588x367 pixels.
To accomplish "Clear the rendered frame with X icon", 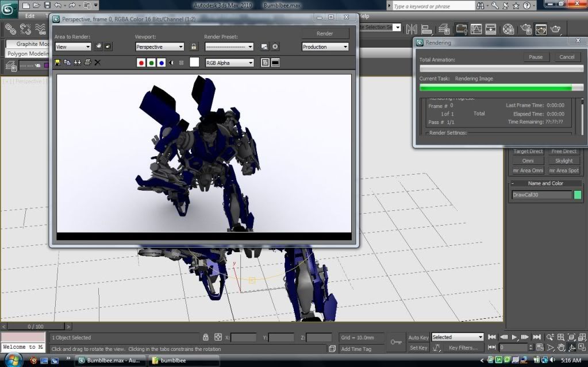I will pos(98,63).
